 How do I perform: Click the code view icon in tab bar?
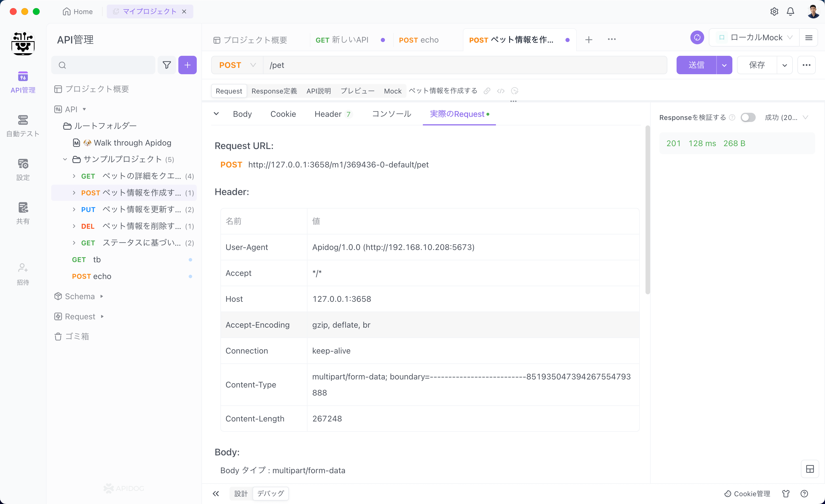point(500,91)
